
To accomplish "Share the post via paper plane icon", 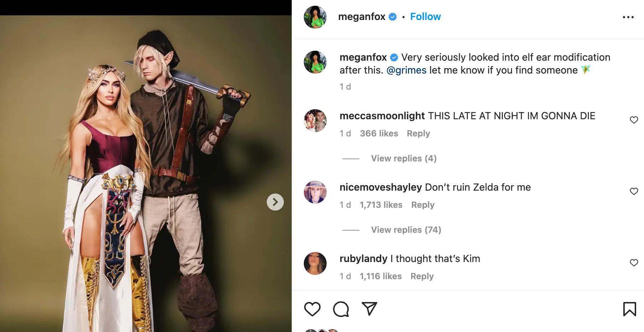I will coord(369,309).
